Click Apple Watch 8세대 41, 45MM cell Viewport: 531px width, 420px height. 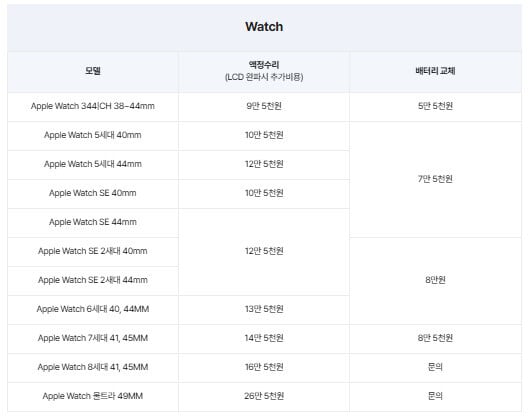coord(93,367)
